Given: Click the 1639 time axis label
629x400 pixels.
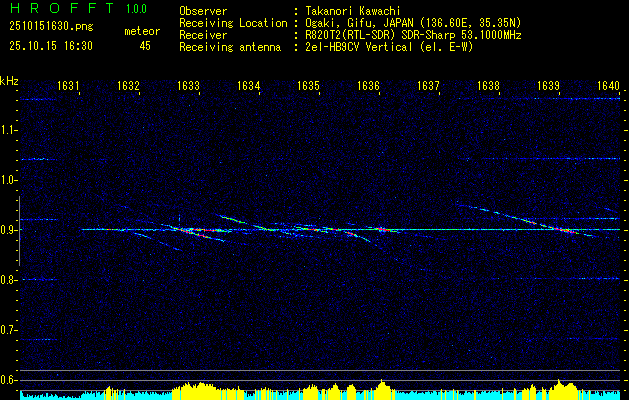Looking at the screenshot, I should pos(548,85).
